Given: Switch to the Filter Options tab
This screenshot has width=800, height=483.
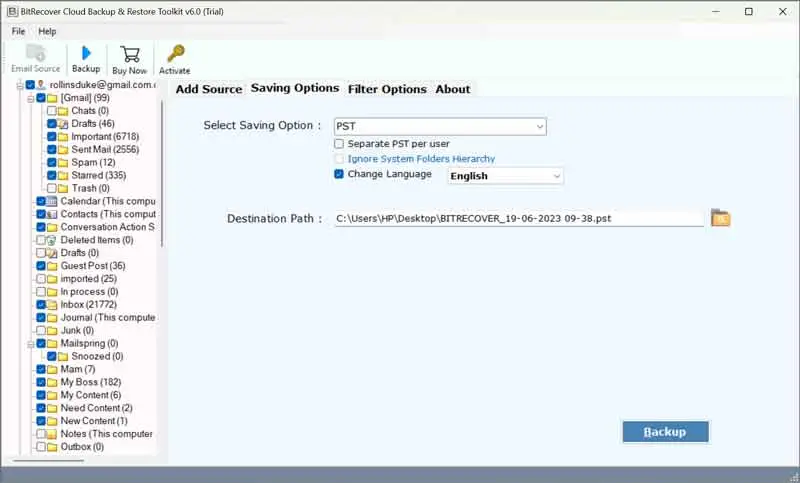Looking at the screenshot, I should 387,89.
